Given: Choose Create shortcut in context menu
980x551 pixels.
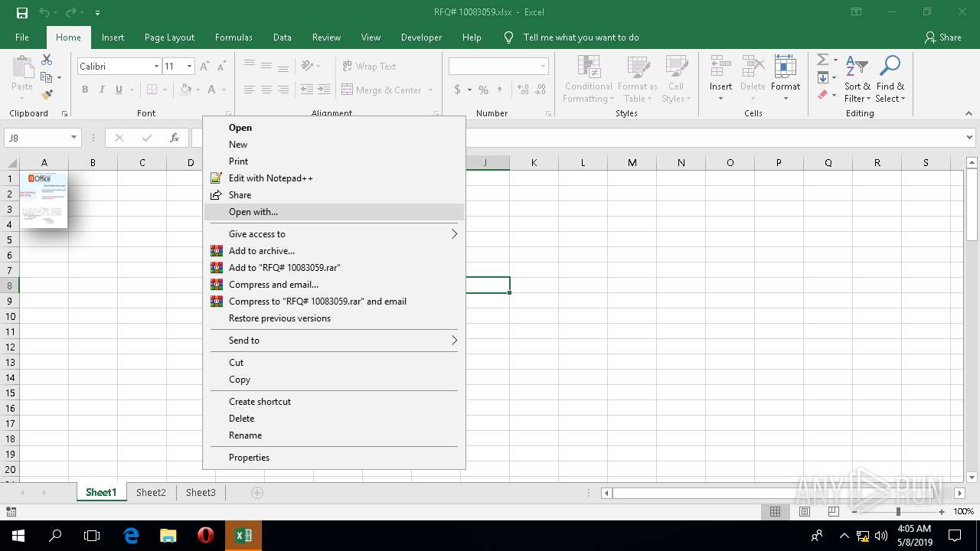Looking at the screenshot, I should 334,402.
